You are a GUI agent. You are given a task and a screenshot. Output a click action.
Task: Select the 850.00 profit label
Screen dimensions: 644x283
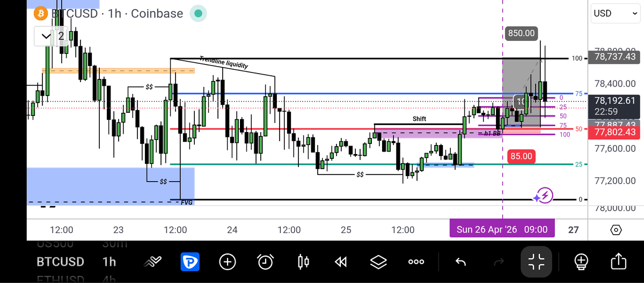pos(521,33)
